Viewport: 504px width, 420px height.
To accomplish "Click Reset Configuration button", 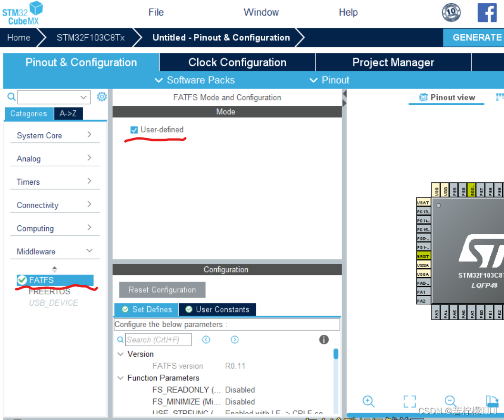I will pyautogui.click(x=162, y=290).
